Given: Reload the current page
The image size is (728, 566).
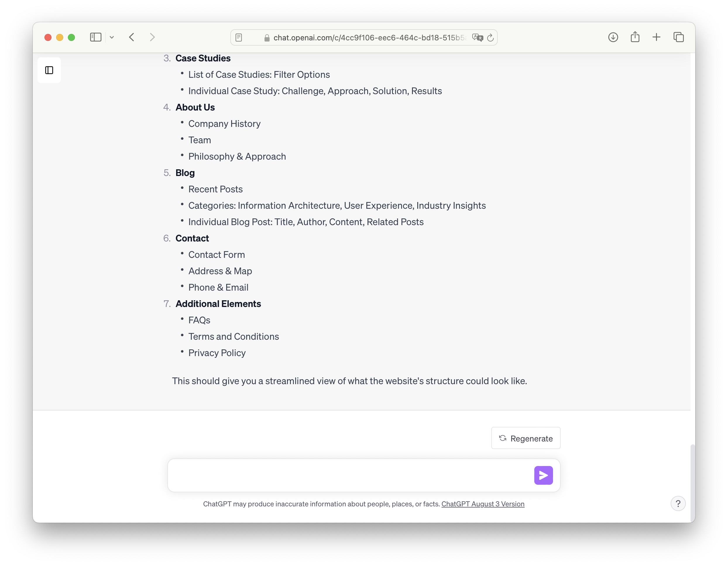Looking at the screenshot, I should (490, 38).
